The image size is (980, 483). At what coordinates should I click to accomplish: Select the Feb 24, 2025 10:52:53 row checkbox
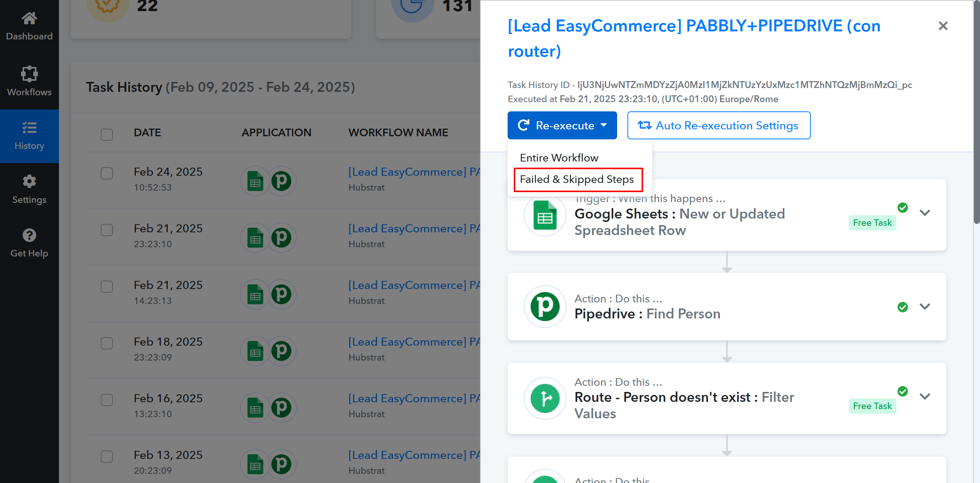[x=107, y=173]
